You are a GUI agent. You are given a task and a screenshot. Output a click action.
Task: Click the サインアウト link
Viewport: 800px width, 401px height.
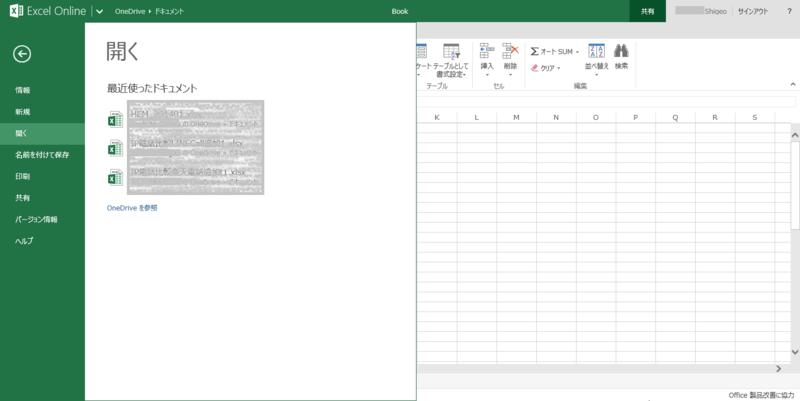point(753,11)
